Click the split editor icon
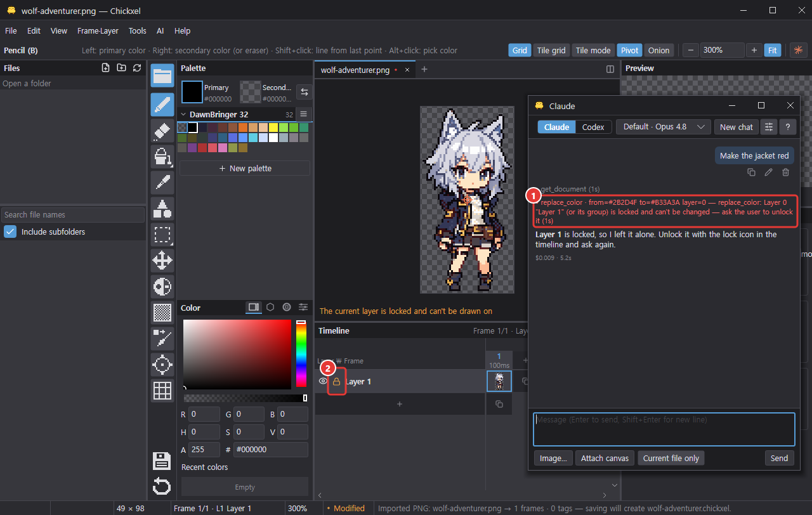Image resolution: width=812 pixels, height=515 pixels. [610, 69]
